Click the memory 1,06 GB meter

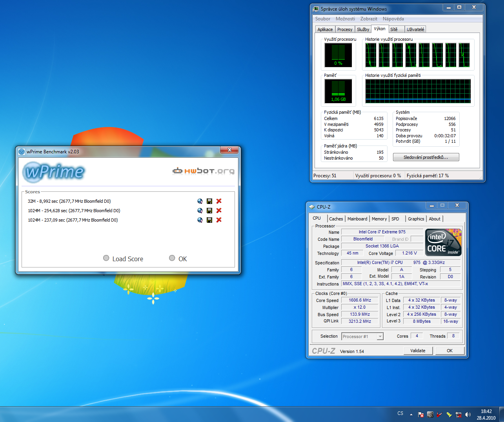(x=338, y=91)
